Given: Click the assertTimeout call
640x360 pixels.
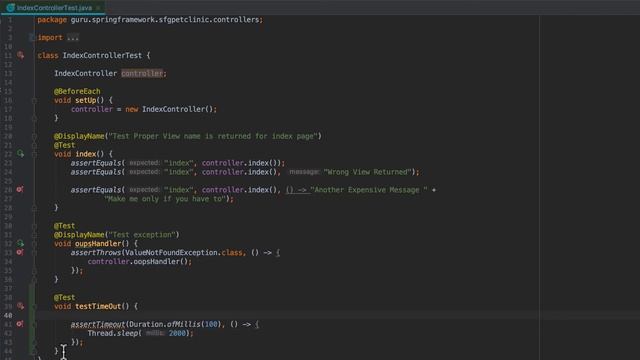Looking at the screenshot, I should pos(98,324).
